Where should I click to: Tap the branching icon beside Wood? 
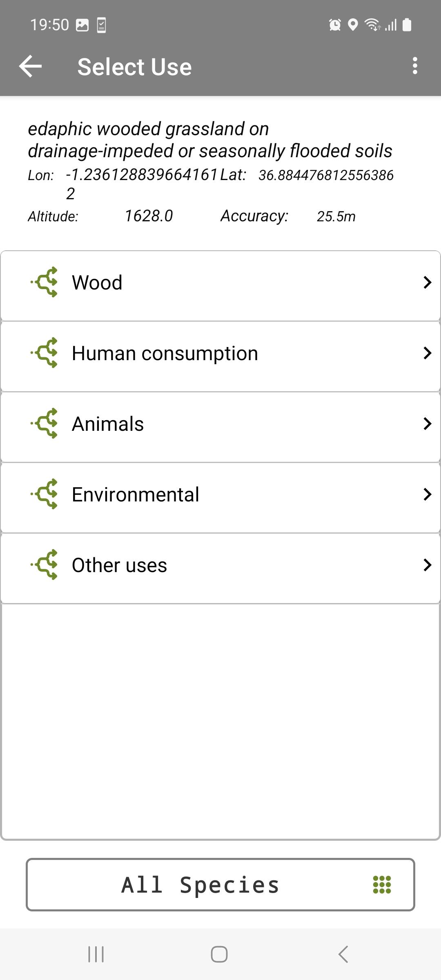click(44, 282)
